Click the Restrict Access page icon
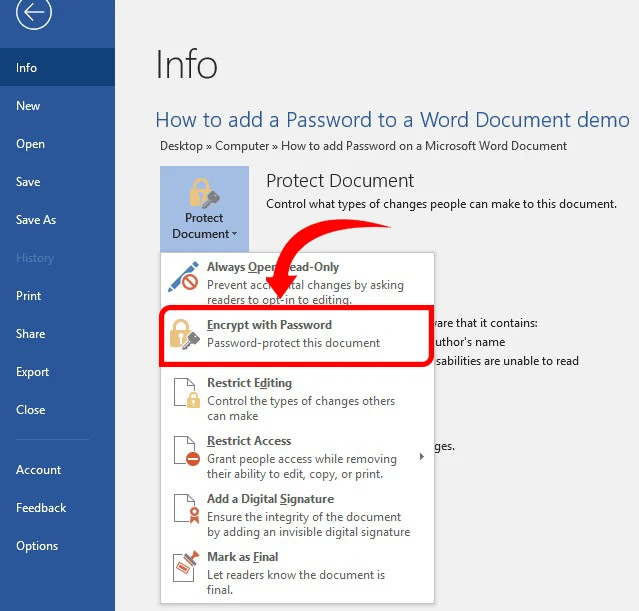This screenshot has height=611, width=639. (187, 451)
